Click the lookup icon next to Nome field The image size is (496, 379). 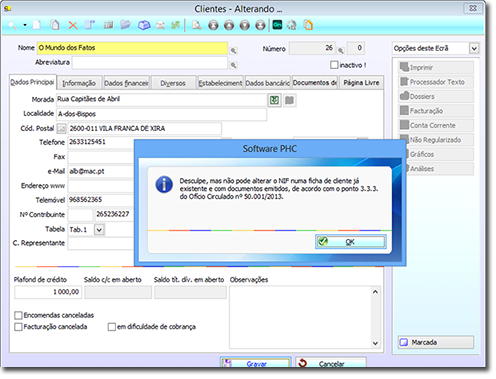click(x=234, y=51)
